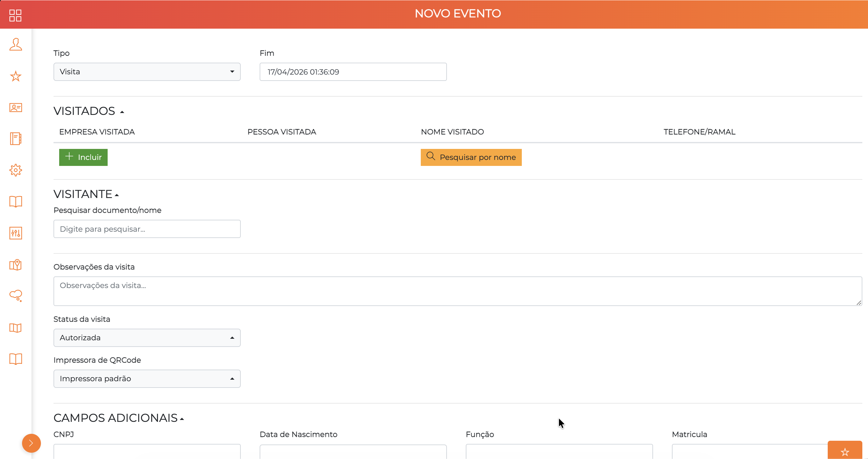Click the green Incluir button
Screen dimensions: 868x459
pos(83,157)
